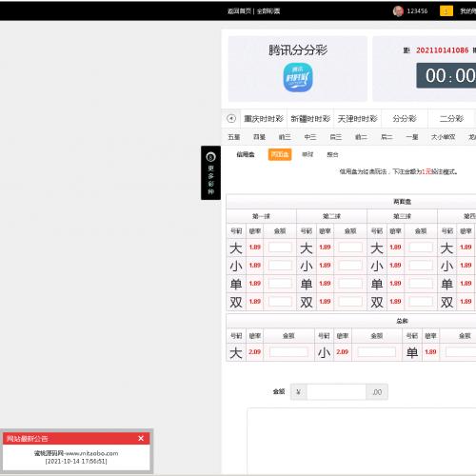Open the 更多彩种 side panel
The height and width of the screenshot is (476, 476).
(x=210, y=173)
